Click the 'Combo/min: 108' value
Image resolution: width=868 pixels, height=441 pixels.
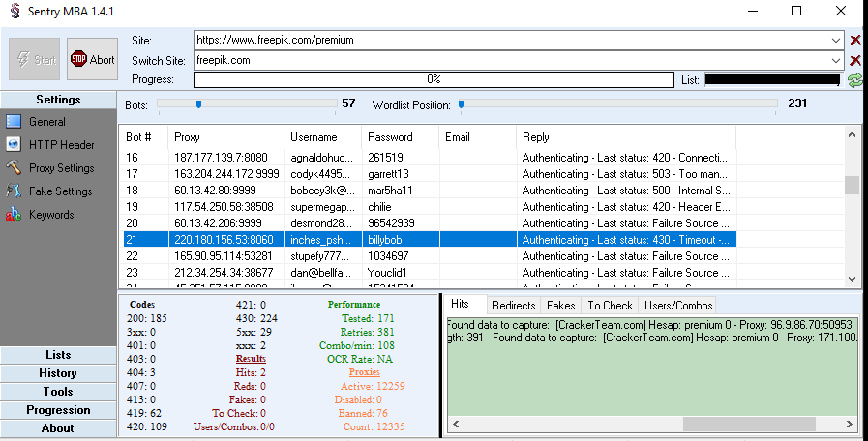tap(357, 345)
